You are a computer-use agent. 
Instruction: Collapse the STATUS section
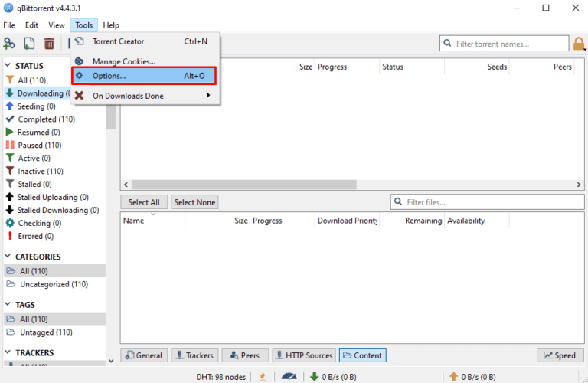(x=8, y=65)
